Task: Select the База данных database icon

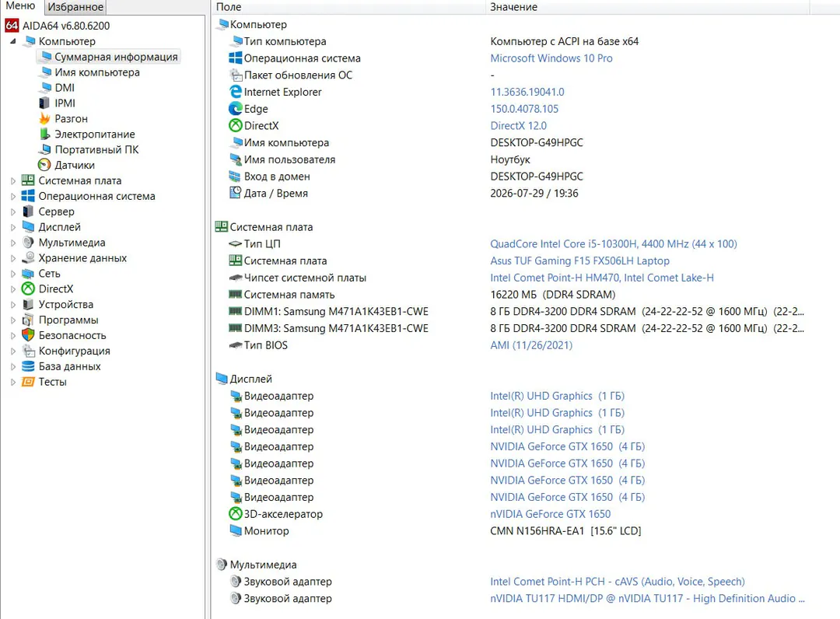Action: (x=28, y=366)
